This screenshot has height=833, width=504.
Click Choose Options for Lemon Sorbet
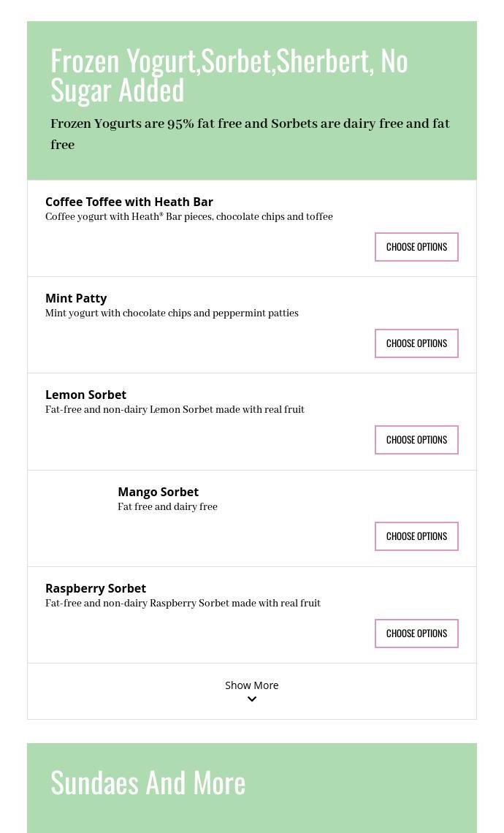tap(416, 439)
